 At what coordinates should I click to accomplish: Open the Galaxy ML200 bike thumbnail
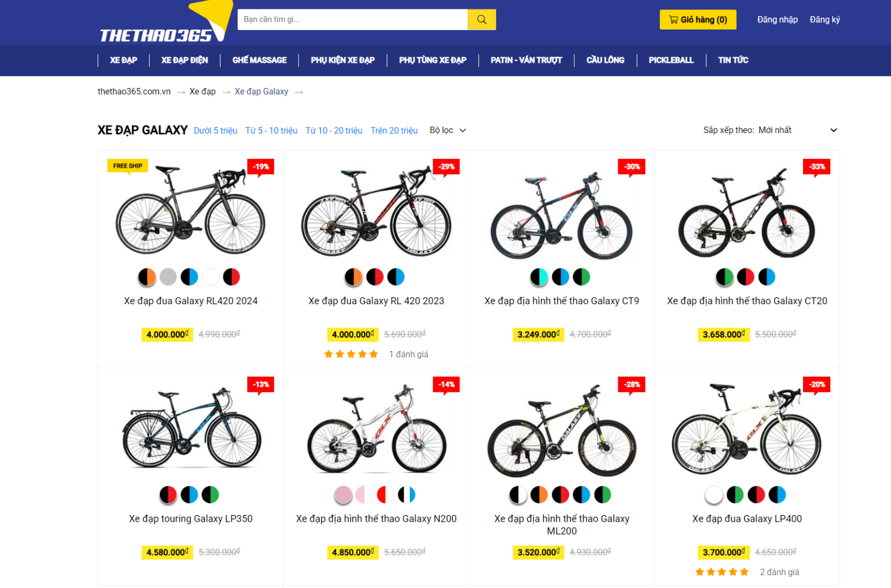tap(562, 432)
